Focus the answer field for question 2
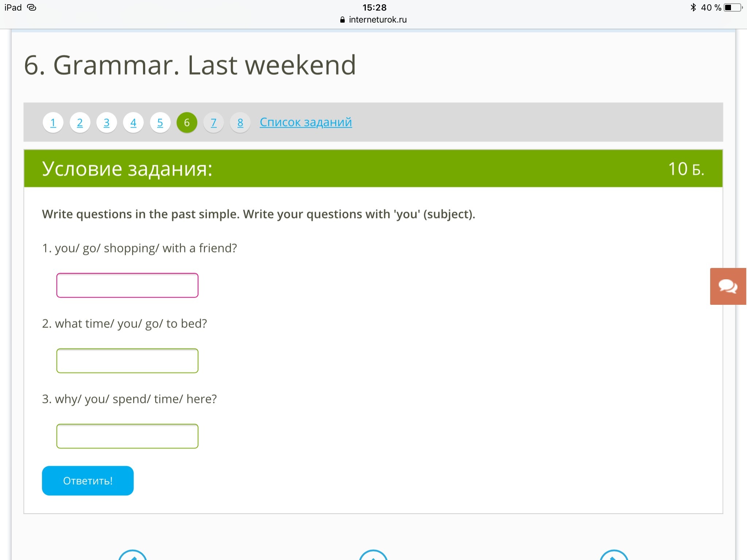Viewport: 747px width, 560px height. (127, 361)
